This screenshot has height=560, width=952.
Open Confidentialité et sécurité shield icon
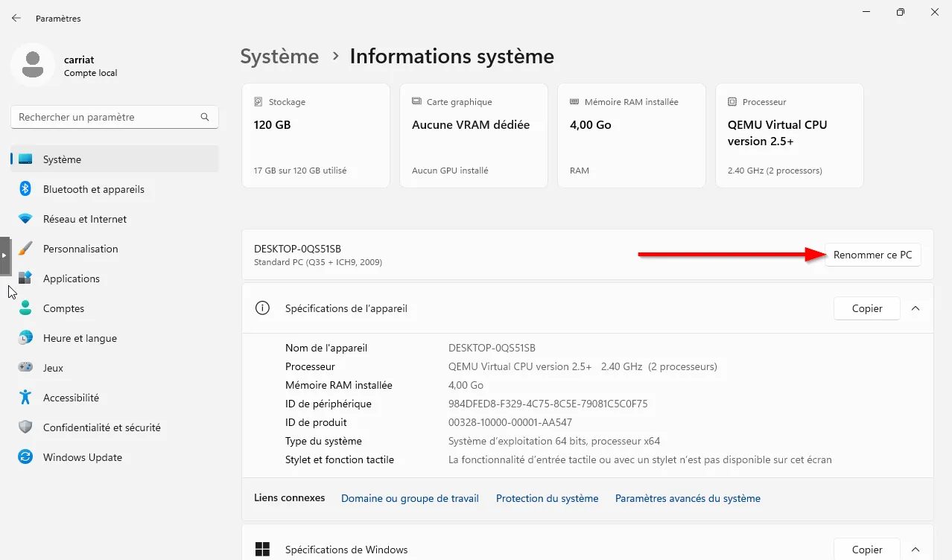click(x=25, y=427)
